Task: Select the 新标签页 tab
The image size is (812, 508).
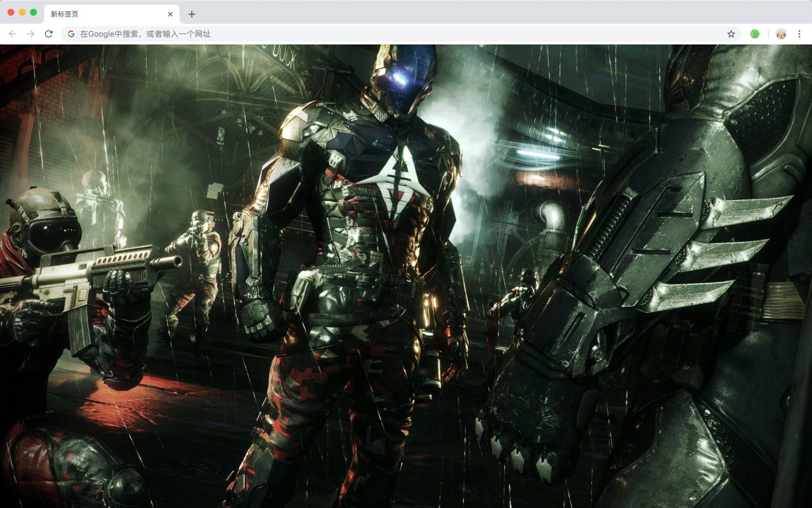Action: (112, 14)
